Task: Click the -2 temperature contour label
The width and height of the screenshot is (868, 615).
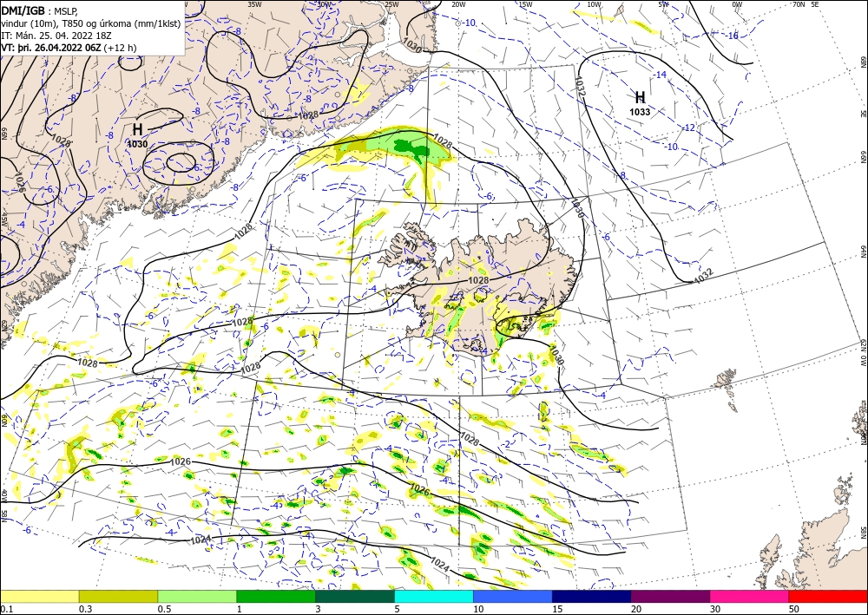Action: (x=507, y=445)
